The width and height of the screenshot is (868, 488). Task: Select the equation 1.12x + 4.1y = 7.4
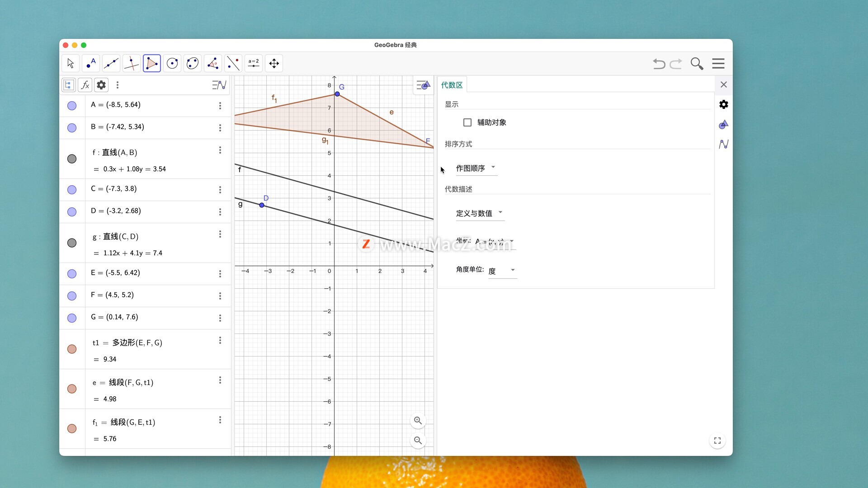pos(132,253)
